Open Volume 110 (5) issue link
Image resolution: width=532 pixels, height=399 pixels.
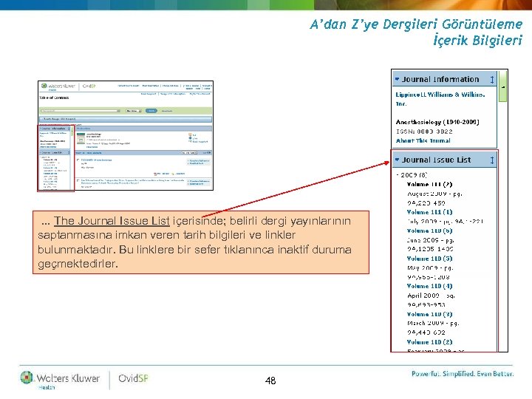429,259
